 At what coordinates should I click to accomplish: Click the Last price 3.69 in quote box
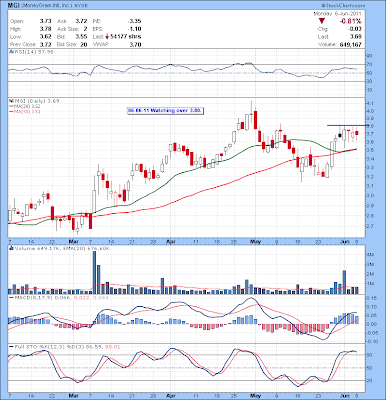[356, 37]
